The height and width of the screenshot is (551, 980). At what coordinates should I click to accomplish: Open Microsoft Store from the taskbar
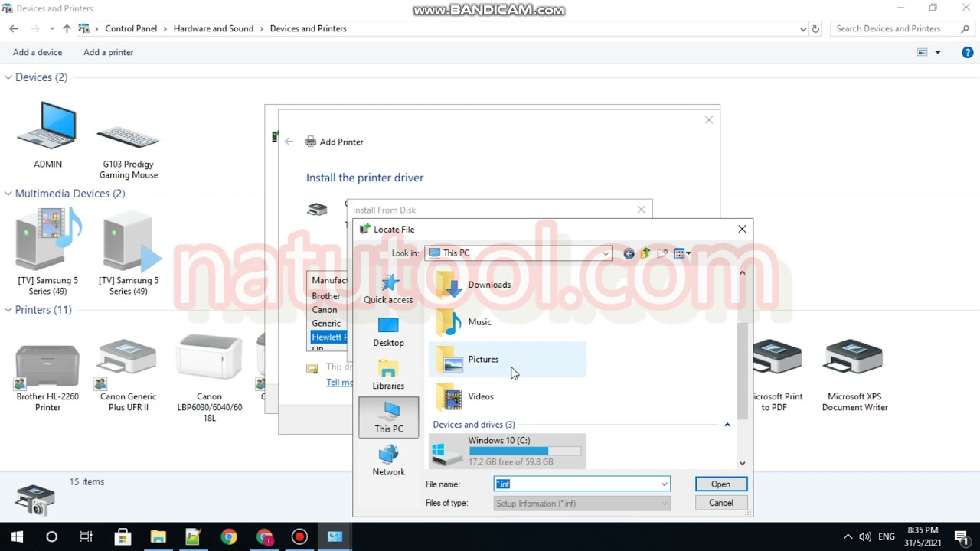pyautogui.click(x=122, y=536)
